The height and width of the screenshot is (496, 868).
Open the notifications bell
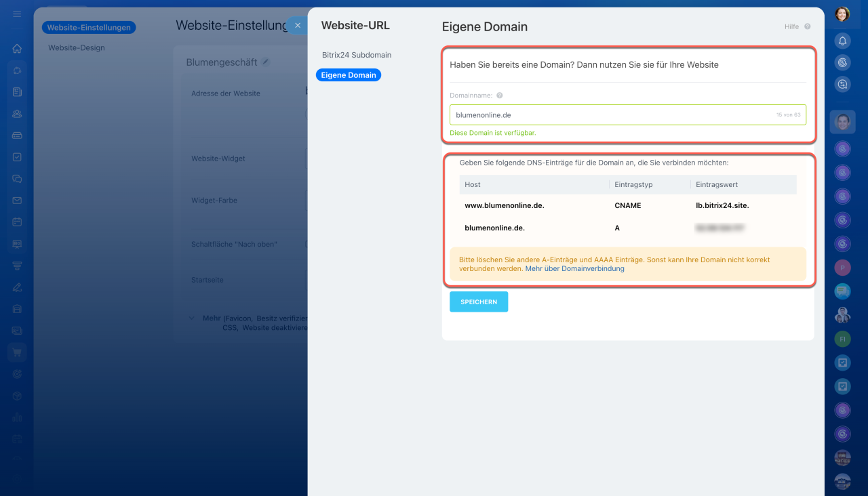tap(842, 41)
